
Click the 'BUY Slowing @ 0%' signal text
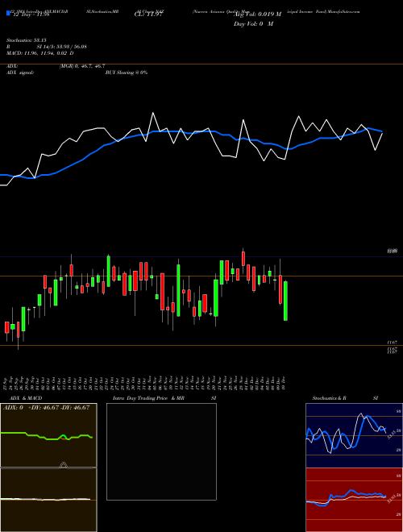(127, 73)
